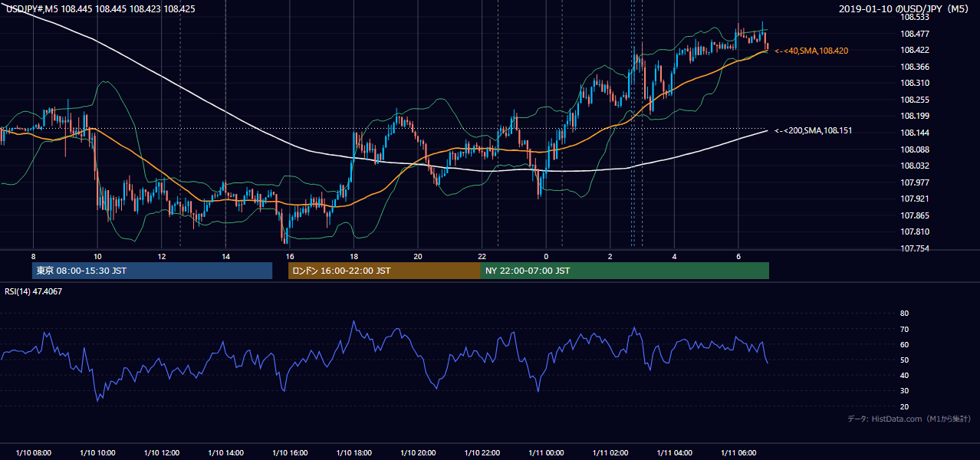Click the 1/10 14:00 time label
980x460 pixels.
click(x=225, y=453)
